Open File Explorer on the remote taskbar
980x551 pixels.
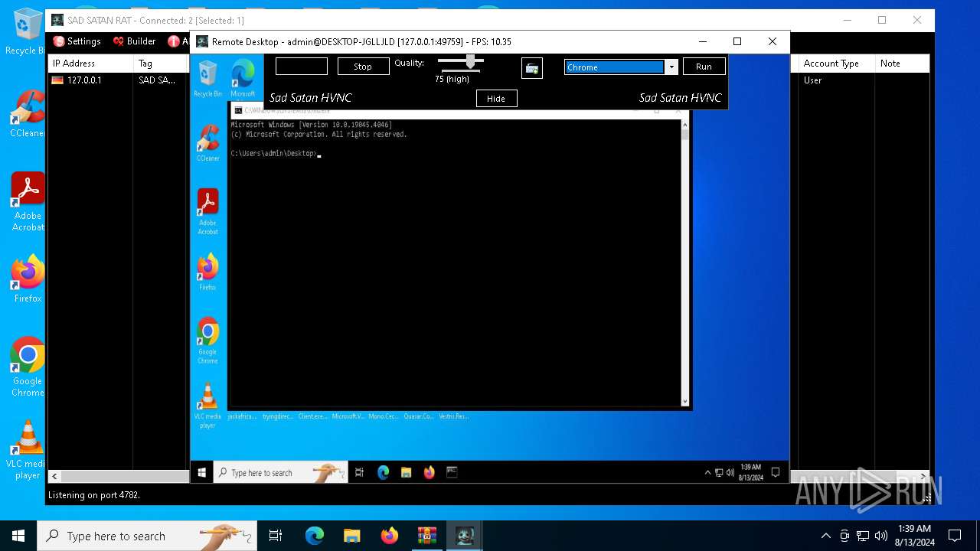406,472
